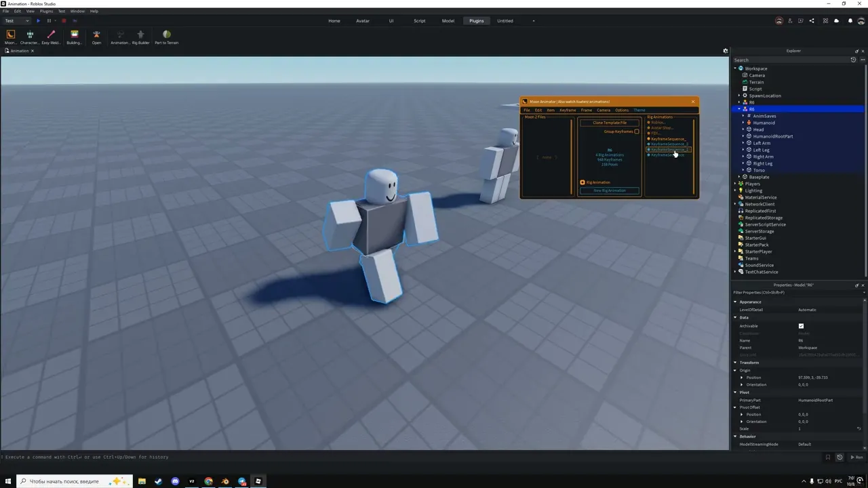Screen dimensions: 868x488
Task: Toggle the Group Keyframes checkbox
Action: (x=637, y=131)
